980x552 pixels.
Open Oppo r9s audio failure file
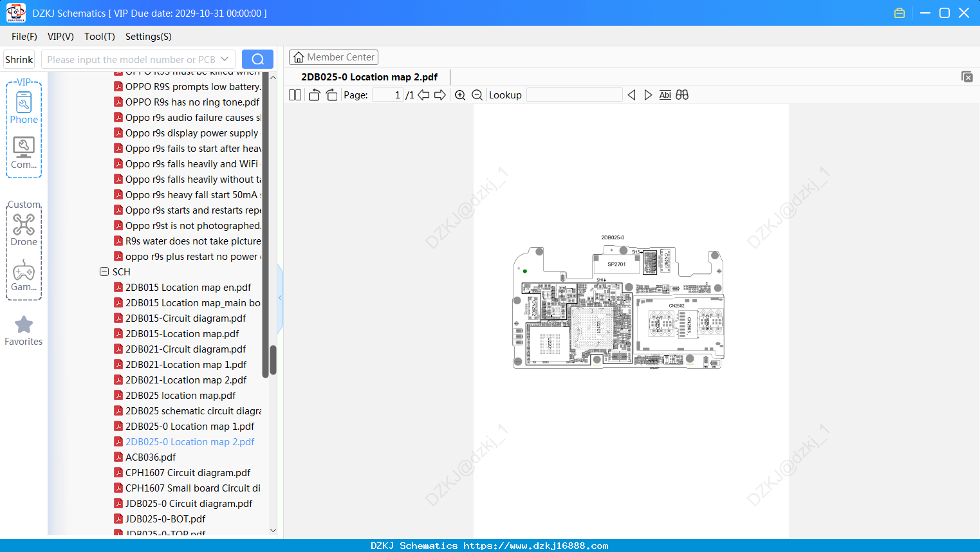pyautogui.click(x=193, y=117)
